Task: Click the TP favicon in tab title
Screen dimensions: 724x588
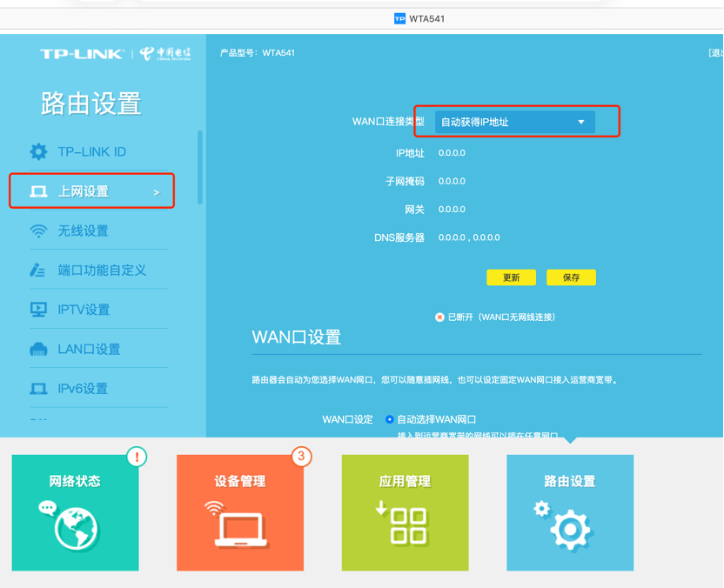Action: coord(399,18)
